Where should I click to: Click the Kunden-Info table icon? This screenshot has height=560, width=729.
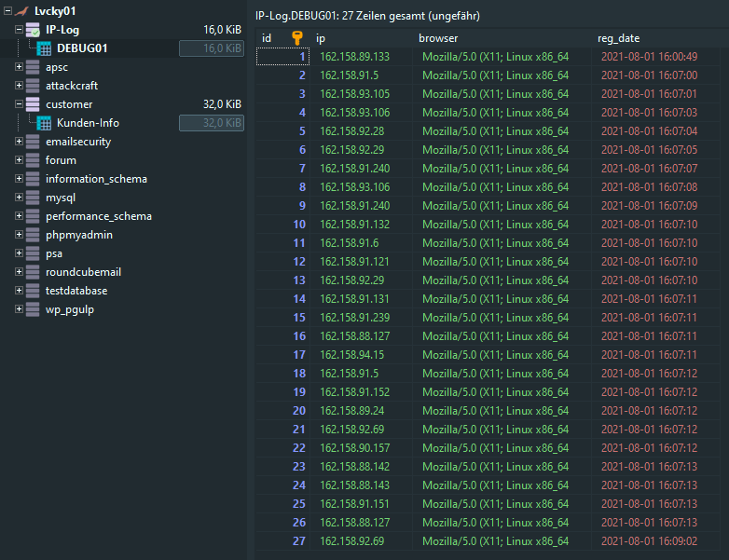[x=44, y=123]
